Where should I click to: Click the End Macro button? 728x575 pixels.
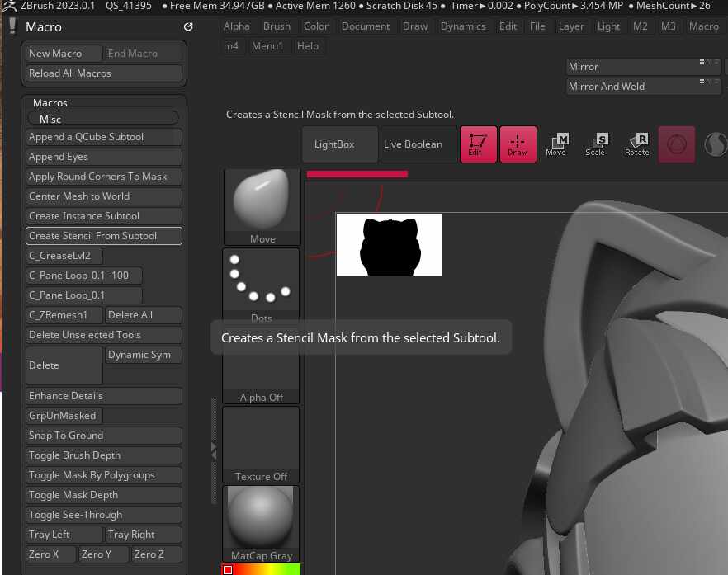pyautogui.click(x=144, y=54)
